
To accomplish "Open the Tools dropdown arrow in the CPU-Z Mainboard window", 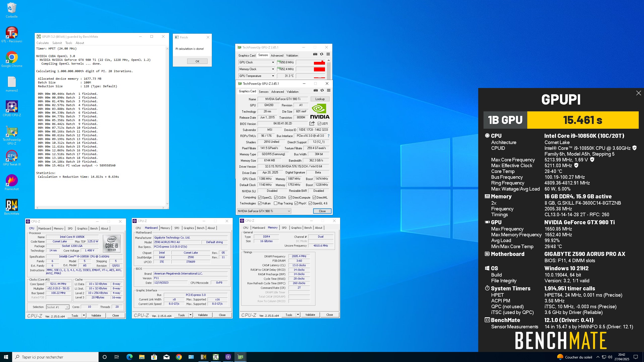I will point(190,315).
